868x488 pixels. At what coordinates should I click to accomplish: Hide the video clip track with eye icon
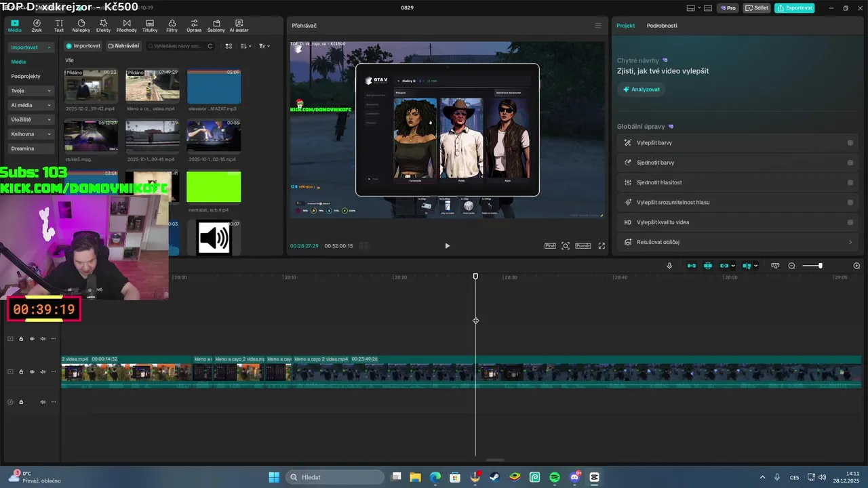[32, 371]
